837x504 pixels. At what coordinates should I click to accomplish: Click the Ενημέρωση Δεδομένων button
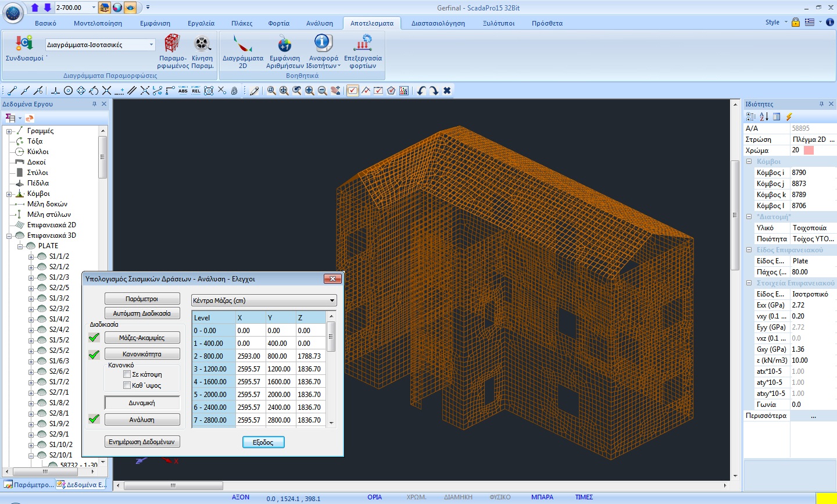click(x=142, y=442)
